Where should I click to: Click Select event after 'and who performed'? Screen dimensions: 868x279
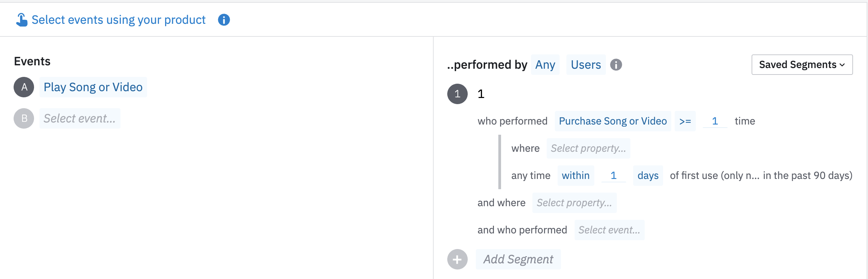point(609,230)
